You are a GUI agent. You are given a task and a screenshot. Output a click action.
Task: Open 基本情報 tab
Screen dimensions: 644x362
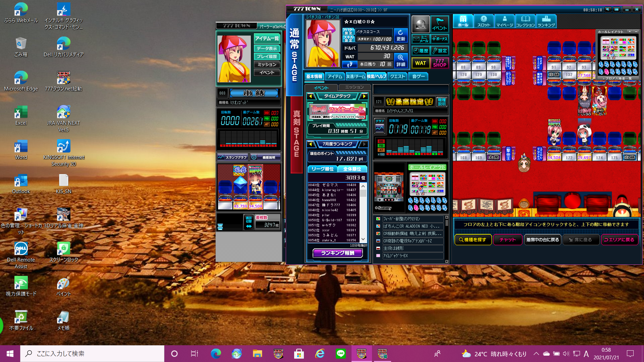(314, 77)
